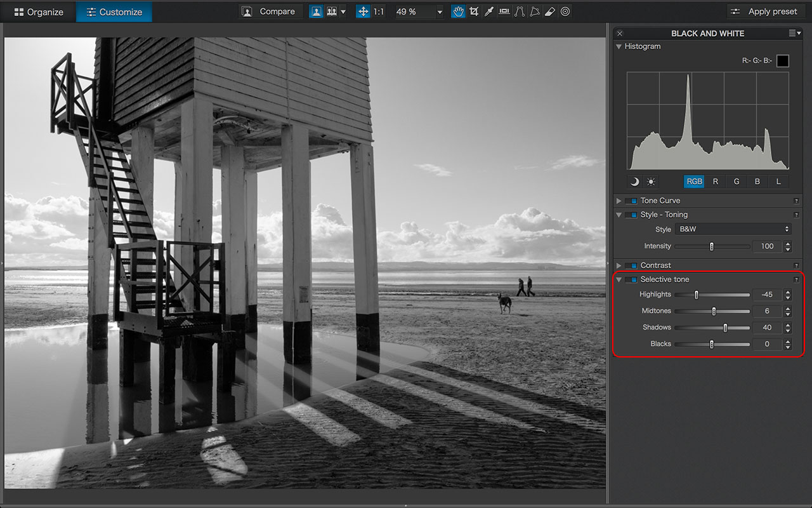The width and height of the screenshot is (812, 508).
Task: Click the Intensity slider handle
Action: point(712,246)
